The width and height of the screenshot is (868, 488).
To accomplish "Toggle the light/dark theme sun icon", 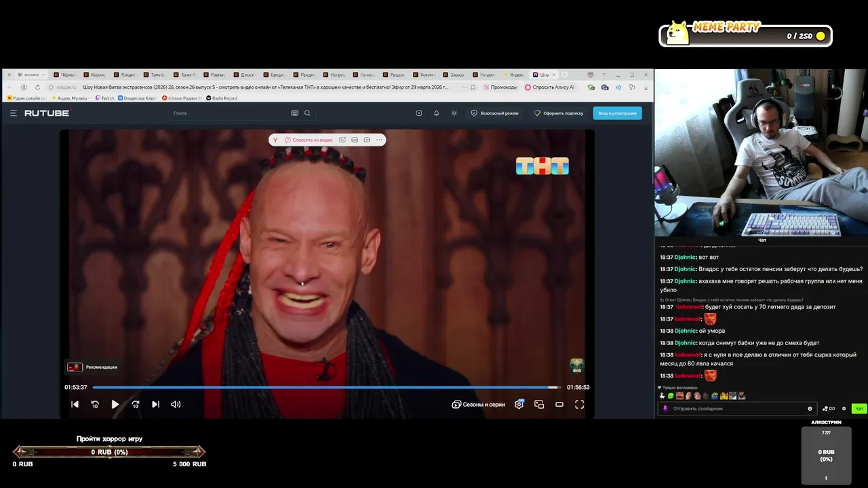I will 454,113.
